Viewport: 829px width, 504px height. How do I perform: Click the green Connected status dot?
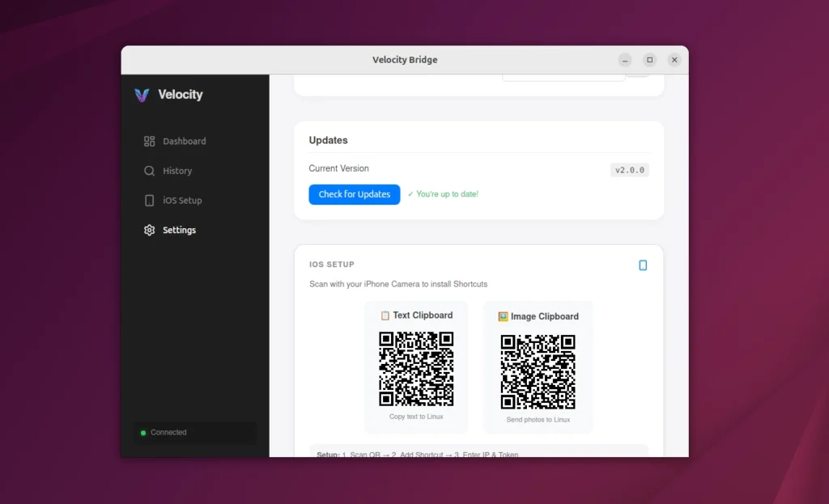143,433
